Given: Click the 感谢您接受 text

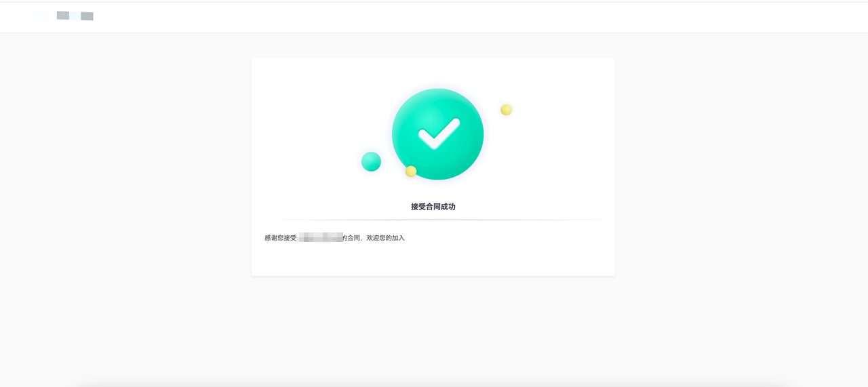Looking at the screenshot, I should coord(281,238).
